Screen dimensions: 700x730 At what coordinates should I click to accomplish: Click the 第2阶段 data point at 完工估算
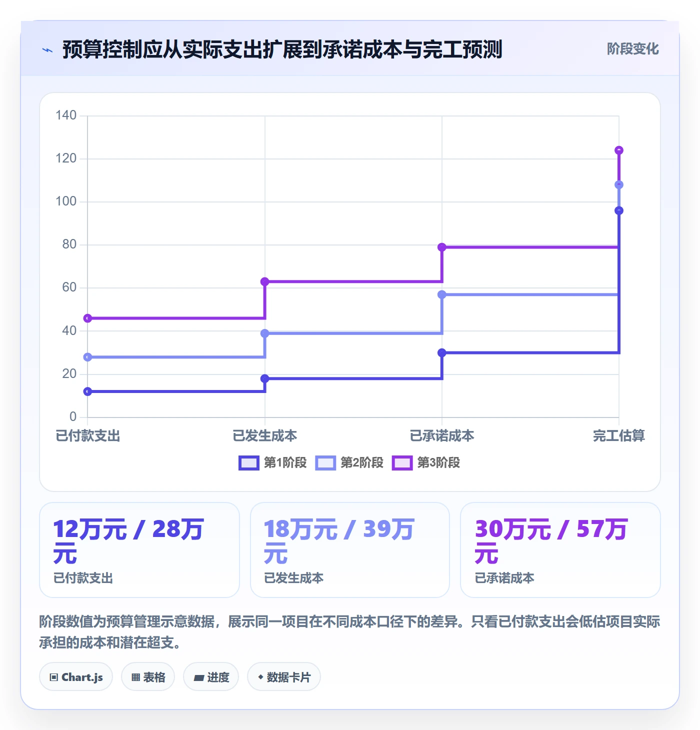[619, 185]
